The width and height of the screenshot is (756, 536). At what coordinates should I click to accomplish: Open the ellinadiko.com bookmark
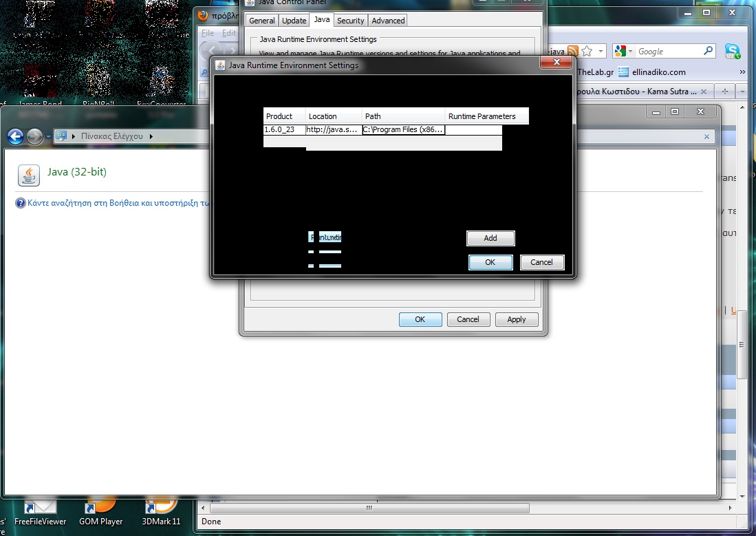tap(658, 72)
